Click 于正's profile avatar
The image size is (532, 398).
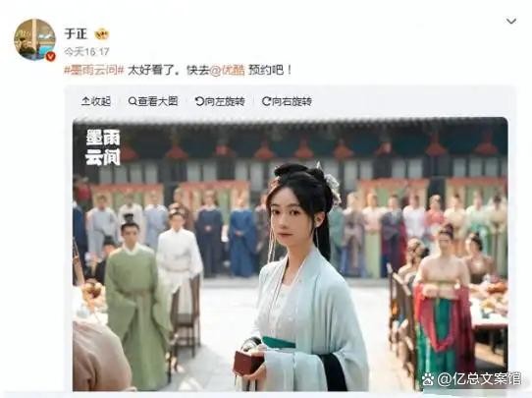34,39
